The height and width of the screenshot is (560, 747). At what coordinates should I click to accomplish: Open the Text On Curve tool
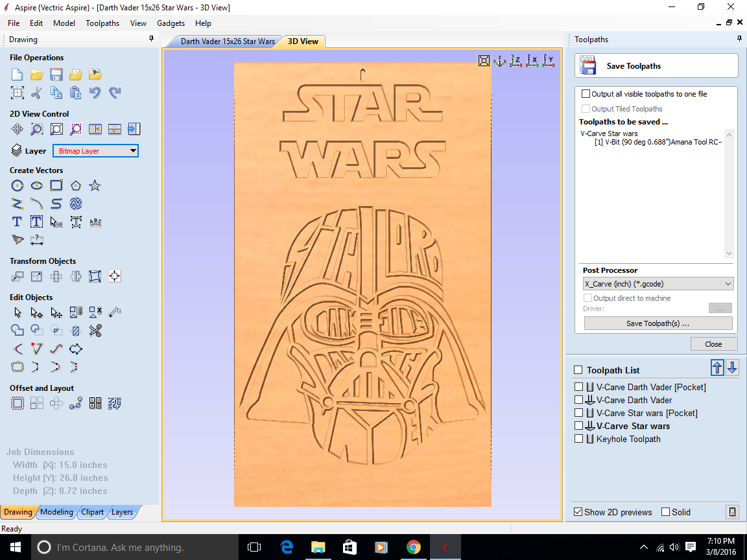coord(95,222)
